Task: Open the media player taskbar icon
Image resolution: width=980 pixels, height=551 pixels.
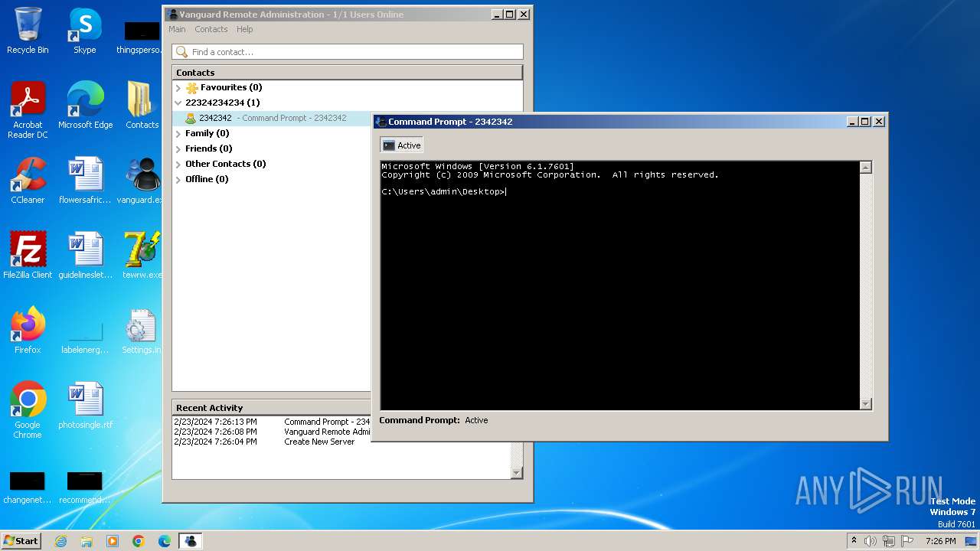Action: tap(113, 541)
